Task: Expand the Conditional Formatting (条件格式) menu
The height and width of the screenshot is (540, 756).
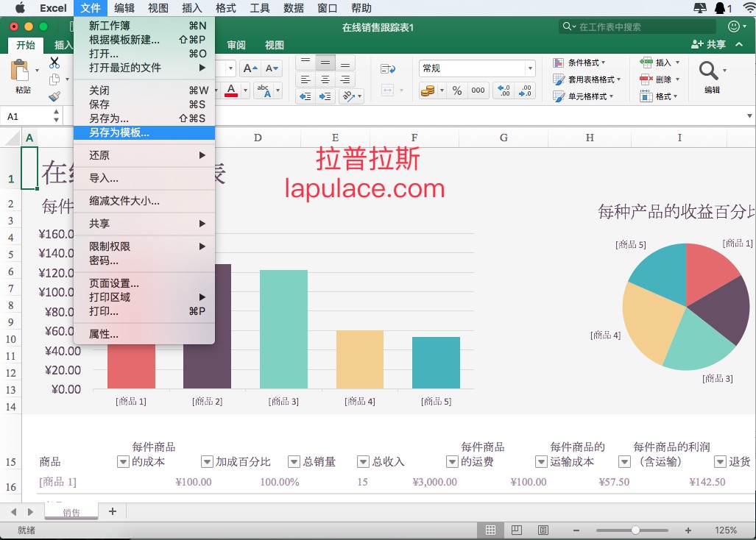Action: (x=587, y=63)
